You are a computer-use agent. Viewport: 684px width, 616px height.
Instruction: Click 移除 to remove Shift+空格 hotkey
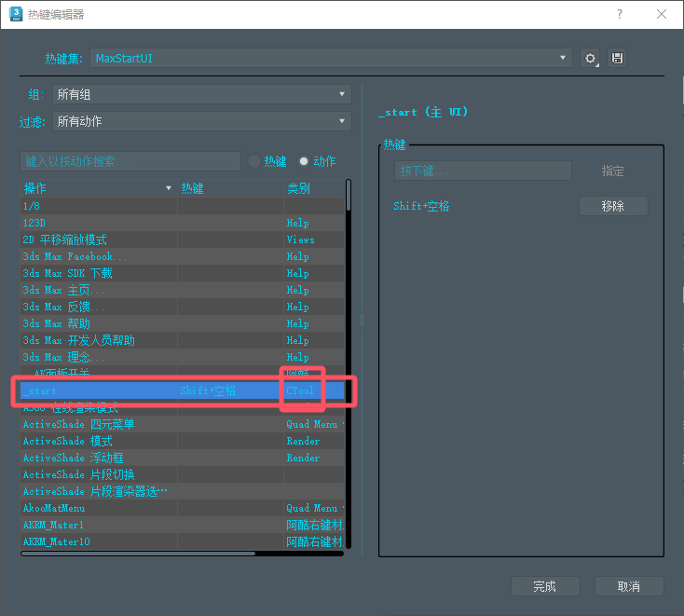click(612, 206)
